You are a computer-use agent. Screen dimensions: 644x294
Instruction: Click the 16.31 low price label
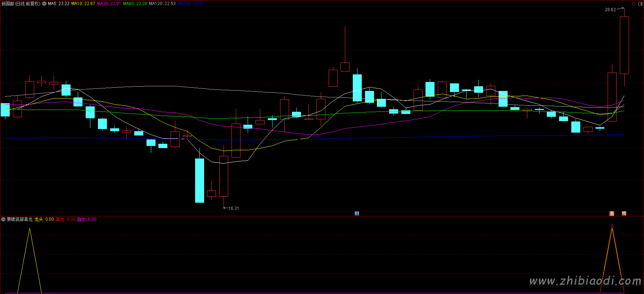[x=234, y=208]
